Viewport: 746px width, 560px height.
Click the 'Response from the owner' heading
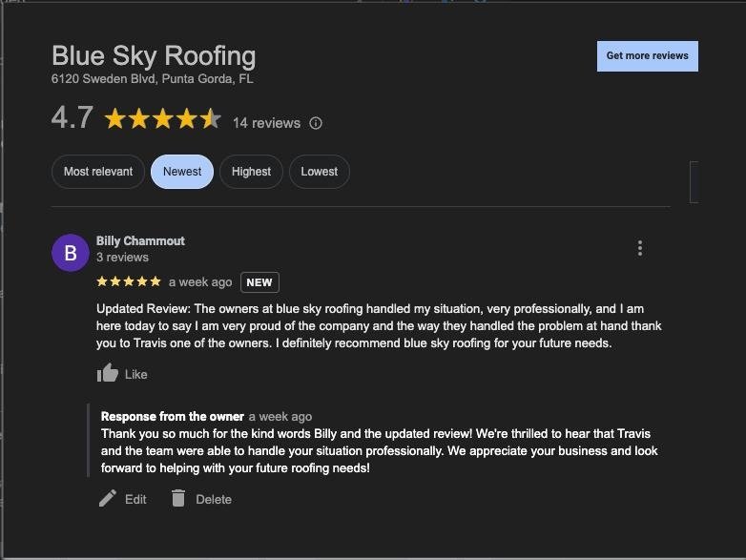173,417
